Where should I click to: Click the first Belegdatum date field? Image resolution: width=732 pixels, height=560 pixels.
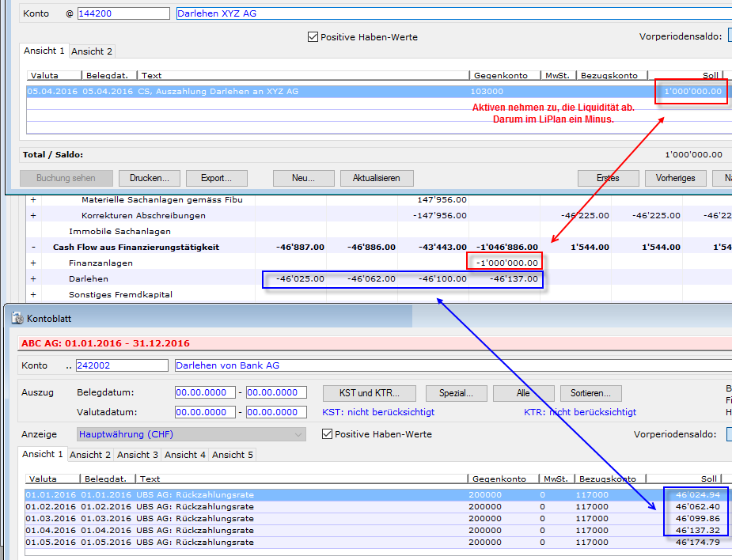pyautogui.click(x=205, y=392)
